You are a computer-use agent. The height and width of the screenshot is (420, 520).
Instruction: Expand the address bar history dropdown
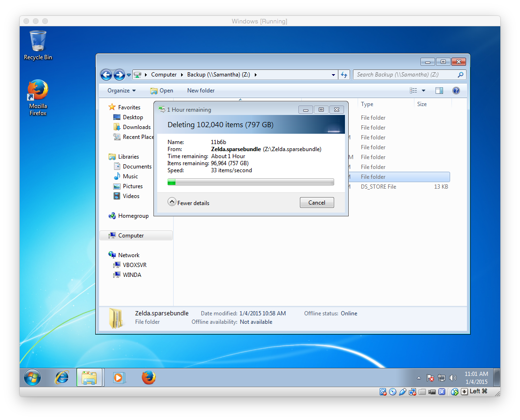click(333, 75)
